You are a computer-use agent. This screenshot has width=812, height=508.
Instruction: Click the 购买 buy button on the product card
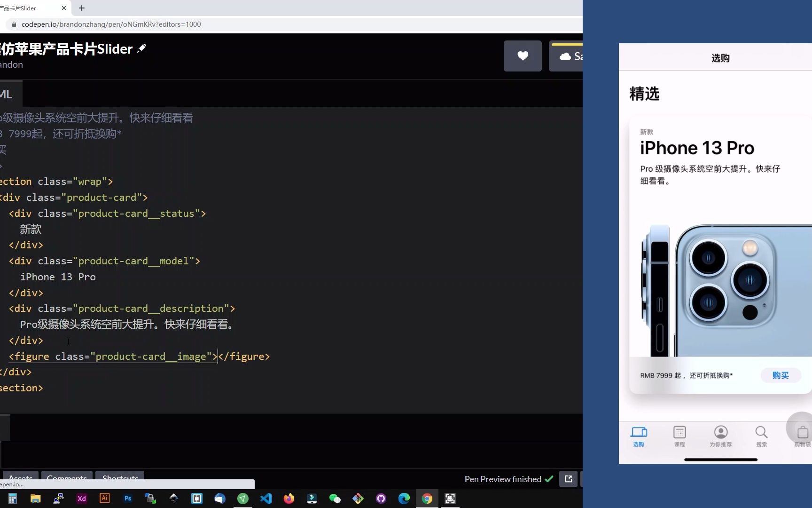click(x=781, y=375)
